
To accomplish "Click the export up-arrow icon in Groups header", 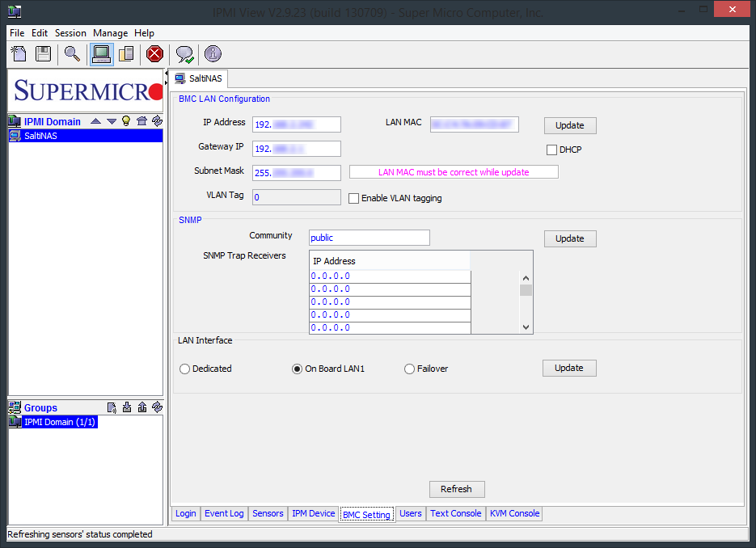I will tap(141, 407).
